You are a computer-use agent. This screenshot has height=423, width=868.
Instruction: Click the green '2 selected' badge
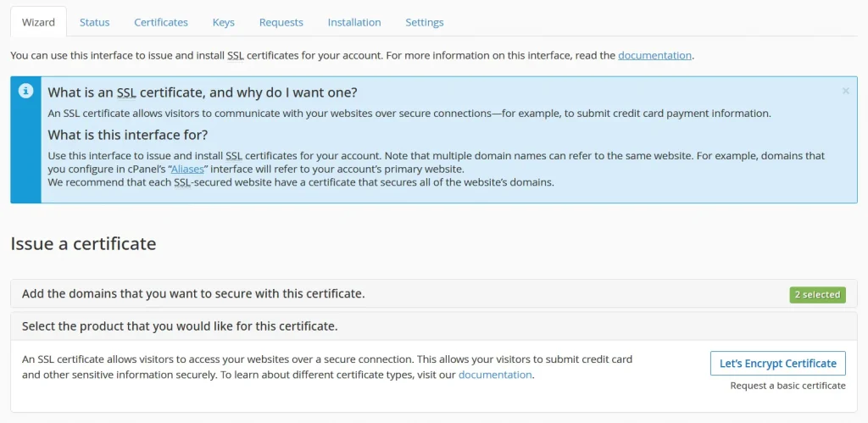pyautogui.click(x=818, y=294)
